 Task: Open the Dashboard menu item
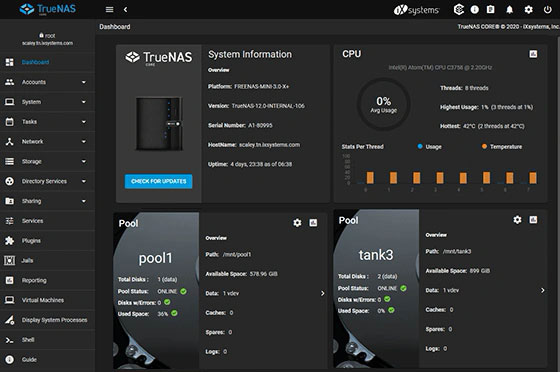47,62
